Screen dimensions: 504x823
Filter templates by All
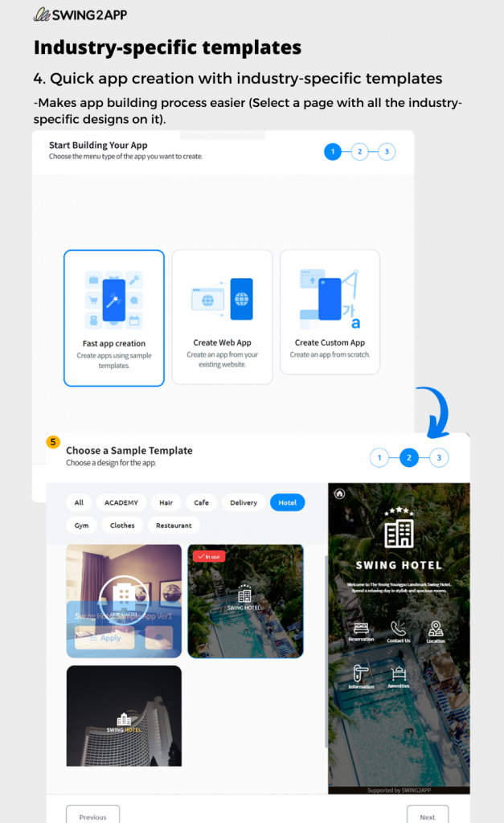(x=79, y=502)
